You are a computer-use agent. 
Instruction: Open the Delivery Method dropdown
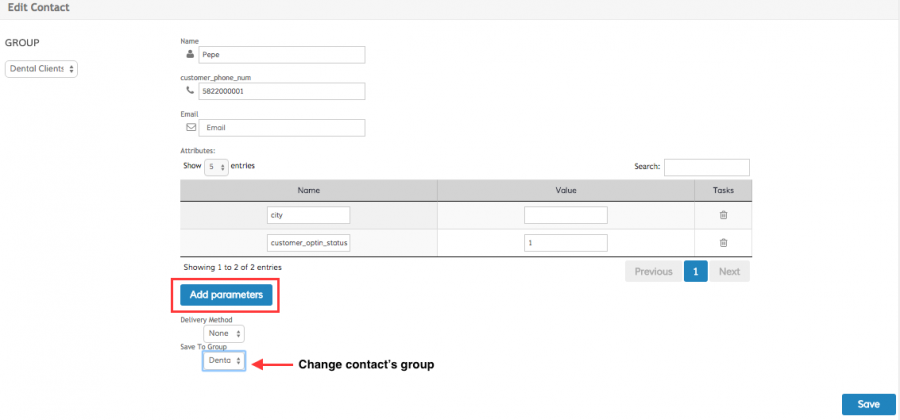click(x=224, y=334)
